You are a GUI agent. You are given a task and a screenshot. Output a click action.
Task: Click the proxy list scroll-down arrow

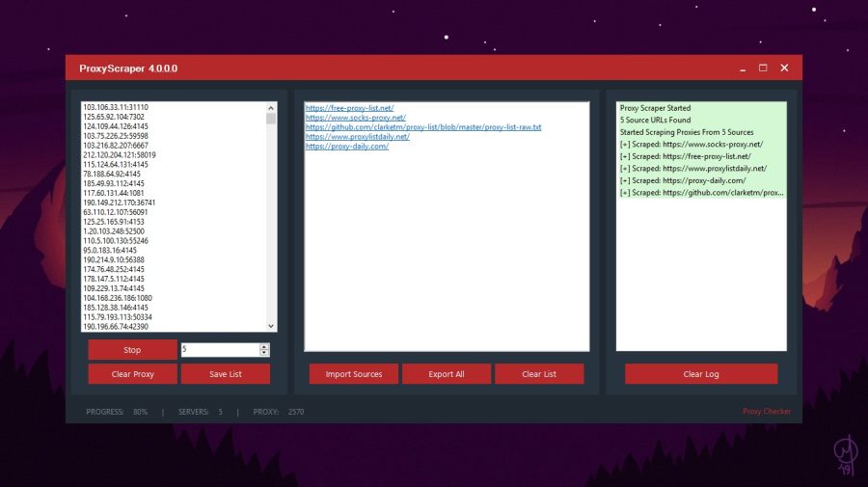[x=271, y=327]
